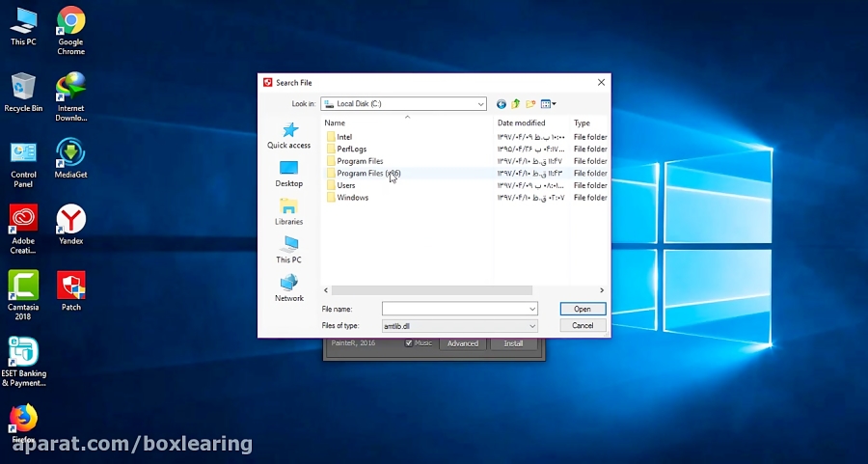Select This PC in dialog sidebar

click(x=289, y=250)
